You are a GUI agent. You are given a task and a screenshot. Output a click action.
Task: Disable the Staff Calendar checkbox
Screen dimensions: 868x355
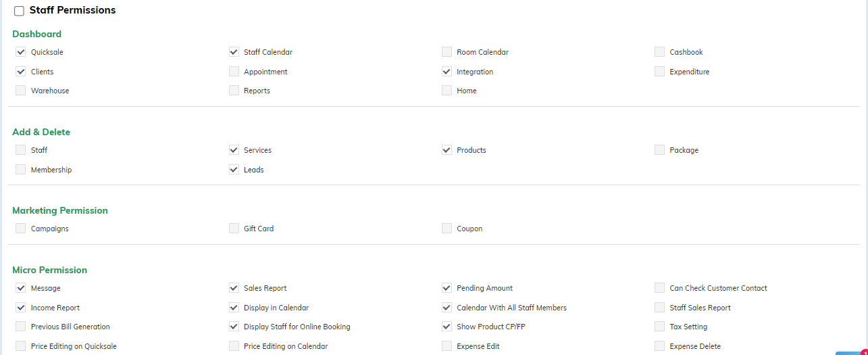point(234,51)
